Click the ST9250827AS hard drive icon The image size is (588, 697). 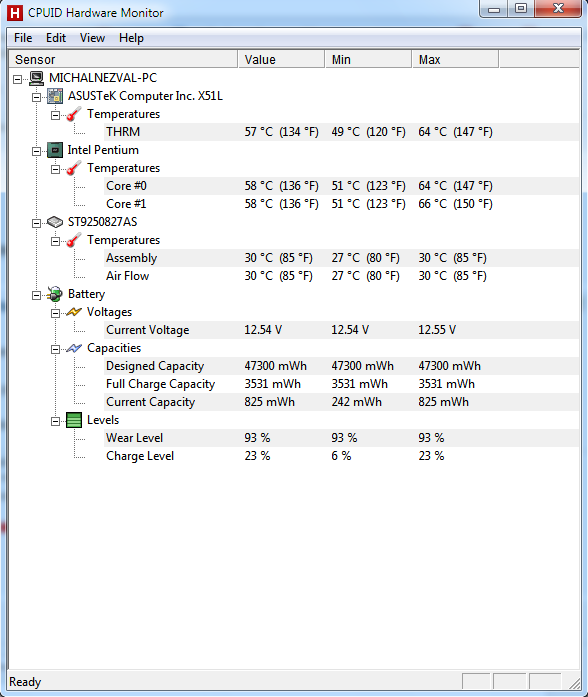[55, 222]
